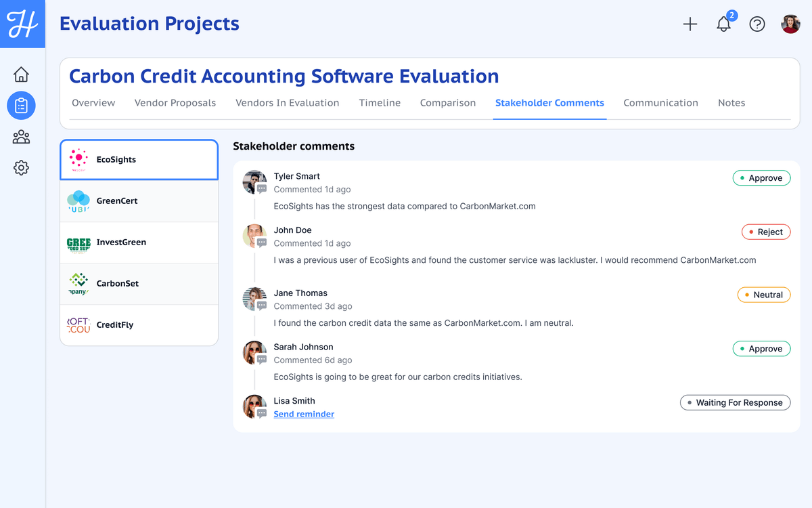
Task: Click the Reject badge on John Doe's comment
Action: pyautogui.click(x=766, y=232)
